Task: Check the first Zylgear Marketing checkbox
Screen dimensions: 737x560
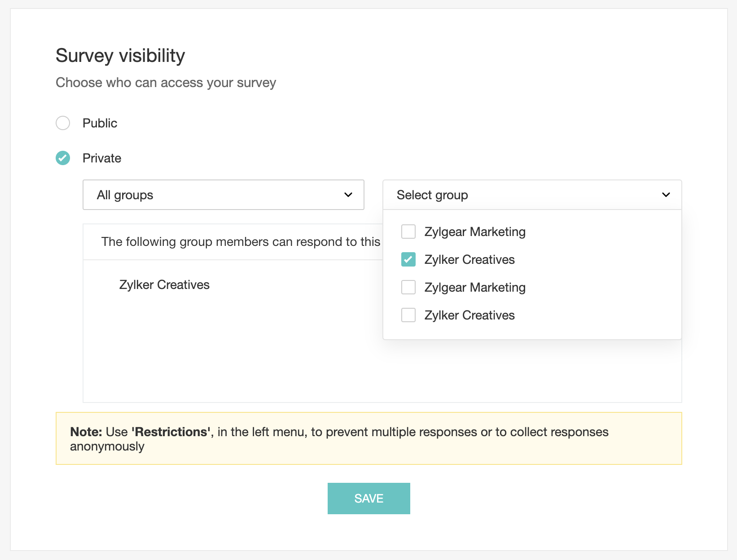Action: point(408,232)
